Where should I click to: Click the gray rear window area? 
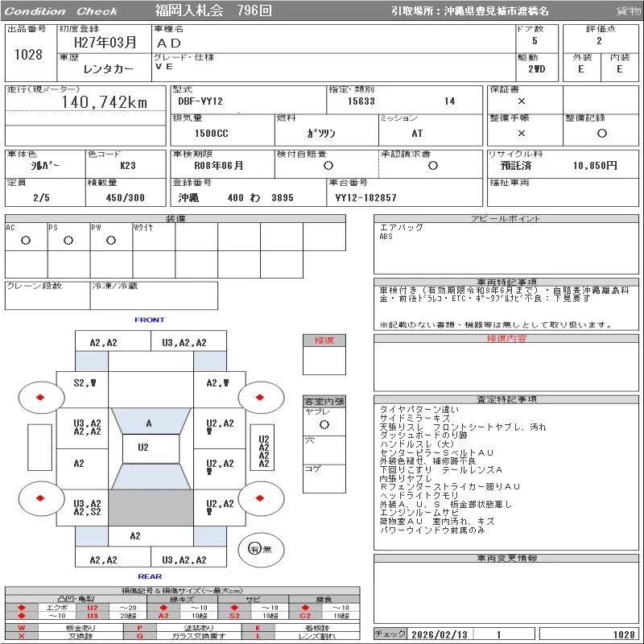[149, 508]
